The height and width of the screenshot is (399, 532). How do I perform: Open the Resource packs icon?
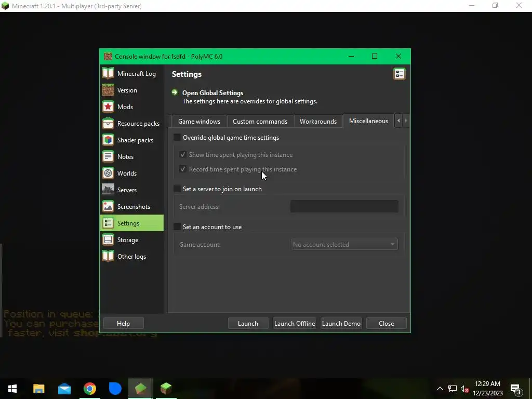(x=108, y=123)
